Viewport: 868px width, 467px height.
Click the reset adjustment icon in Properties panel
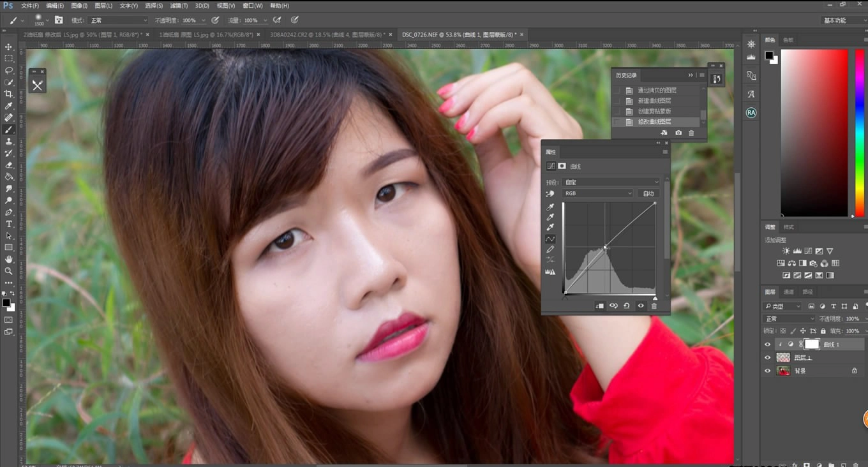click(x=627, y=306)
